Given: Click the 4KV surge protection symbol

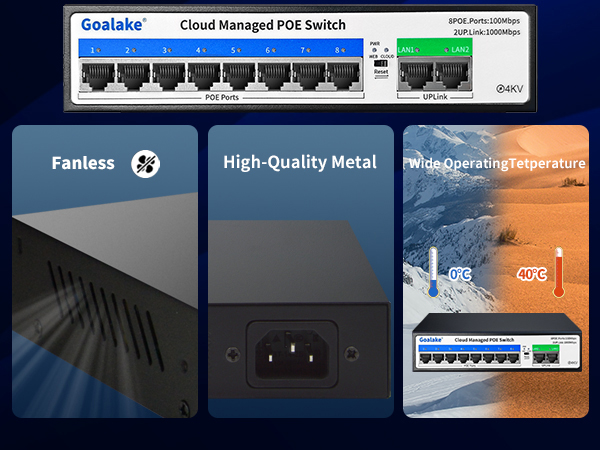Looking at the screenshot, I should coord(510,90).
